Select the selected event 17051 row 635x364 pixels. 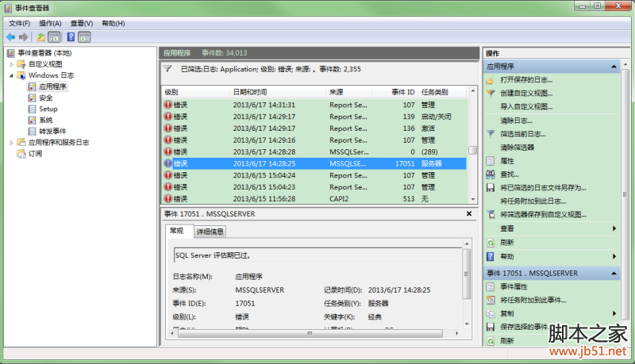pyautogui.click(x=314, y=163)
